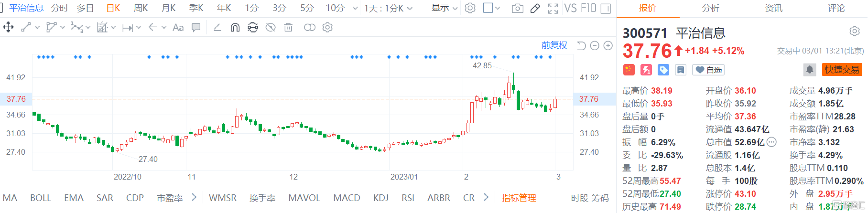
Task: Toggle the right side panel icon
Action: [x=606, y=9]
